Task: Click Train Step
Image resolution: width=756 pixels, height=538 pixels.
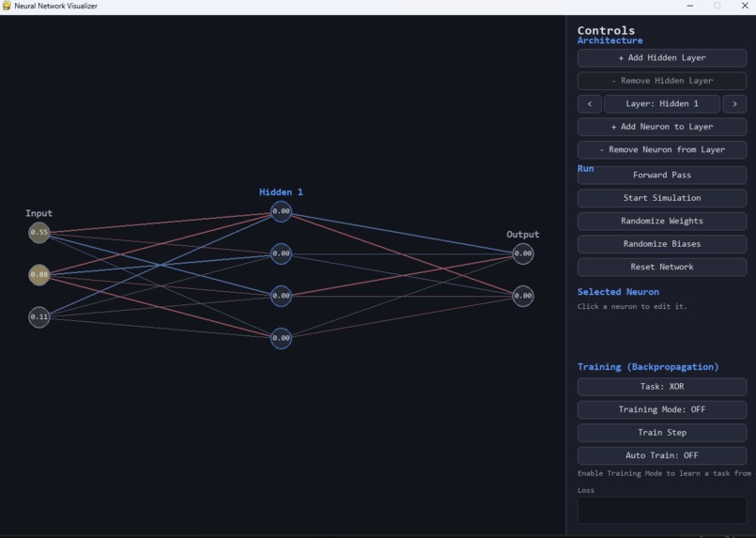Action: click(662, 433)
